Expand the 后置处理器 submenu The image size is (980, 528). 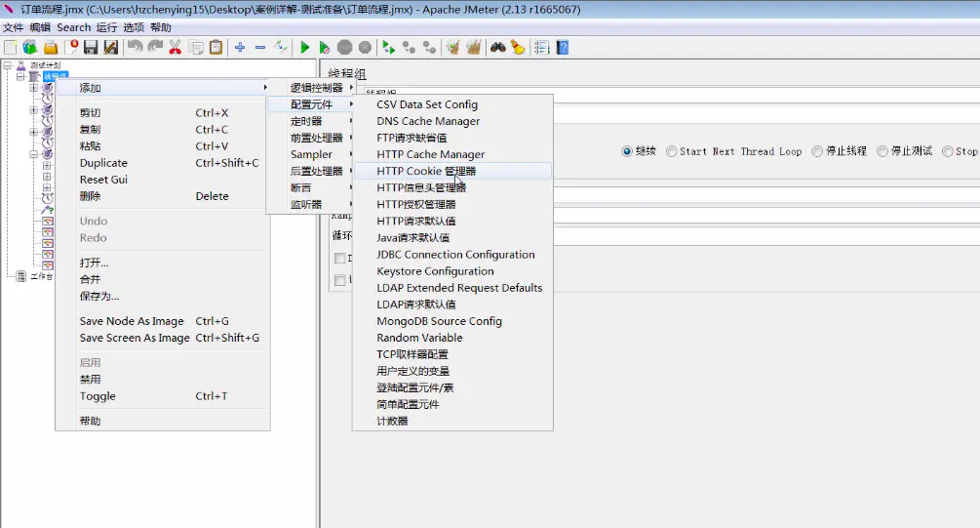tap(311, 171)
